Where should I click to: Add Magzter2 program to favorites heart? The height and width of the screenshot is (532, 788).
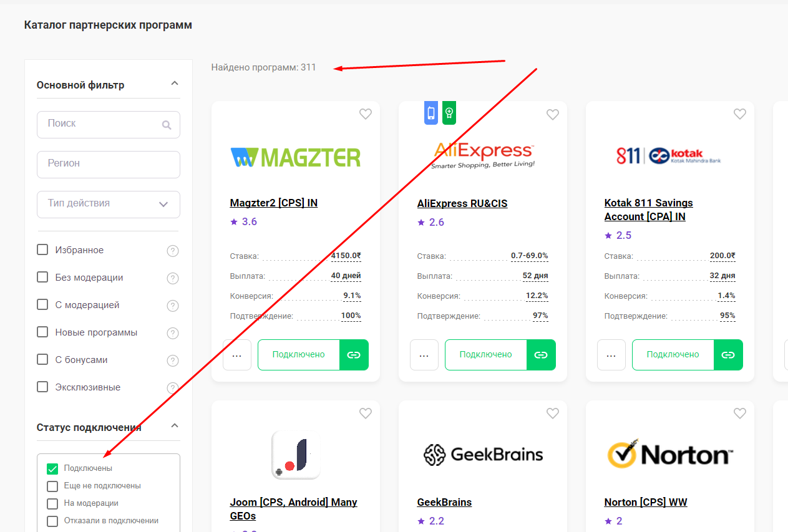(x=366, y=114)
